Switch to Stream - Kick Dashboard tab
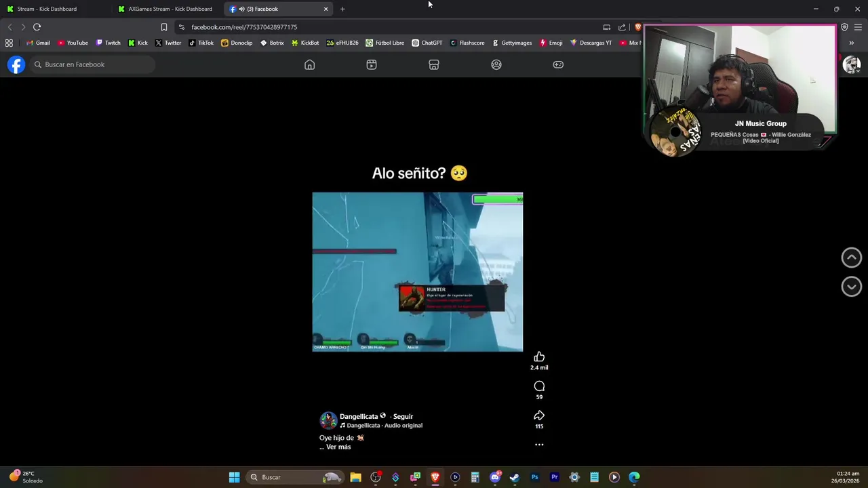 56,9
